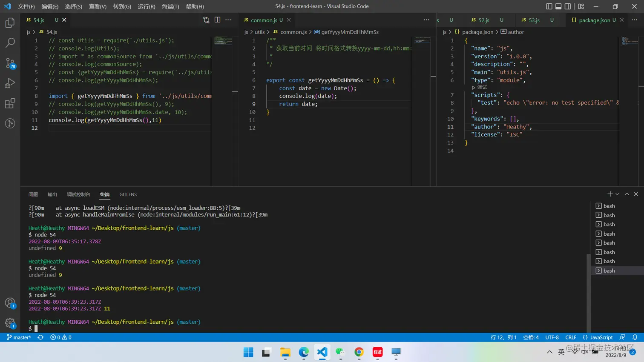Screen dimensions: 644x362
Task: Click the minimap of the 54.js editor
Action: 223,41
